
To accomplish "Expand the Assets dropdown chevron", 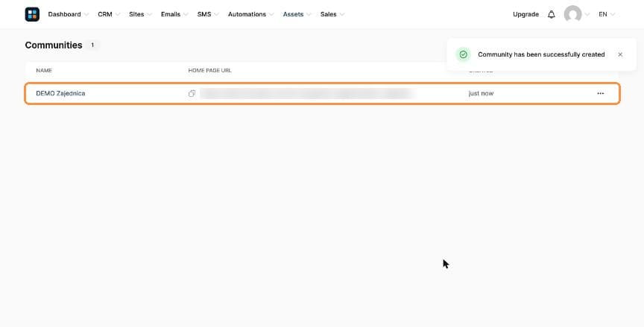I will pos(309,14).
